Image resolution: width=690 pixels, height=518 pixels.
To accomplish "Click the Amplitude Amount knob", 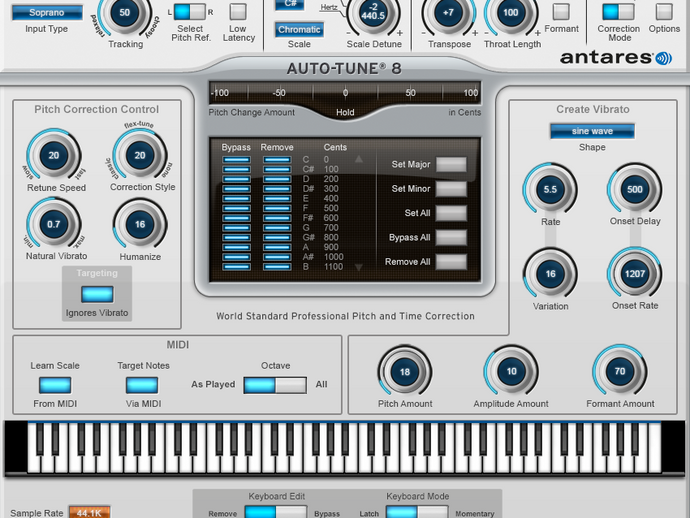I will [x=511, y=371].
